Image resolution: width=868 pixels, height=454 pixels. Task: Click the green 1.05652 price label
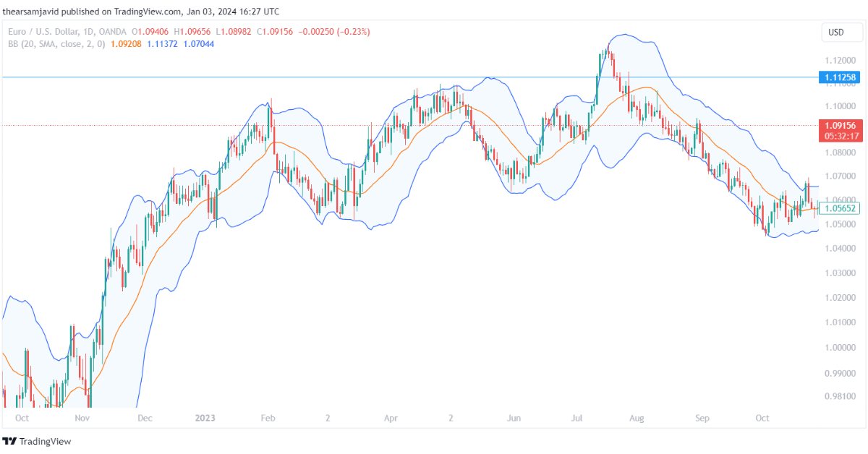pos(841,208)
